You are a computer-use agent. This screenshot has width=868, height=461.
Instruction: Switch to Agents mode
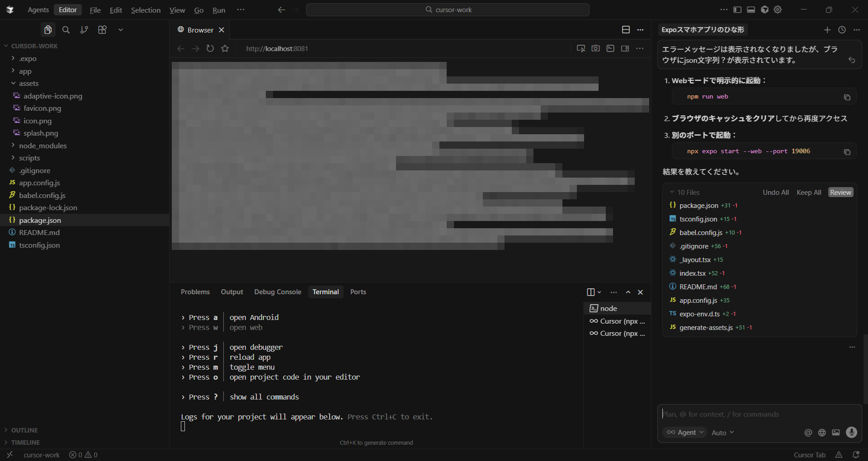pos(38,10)
